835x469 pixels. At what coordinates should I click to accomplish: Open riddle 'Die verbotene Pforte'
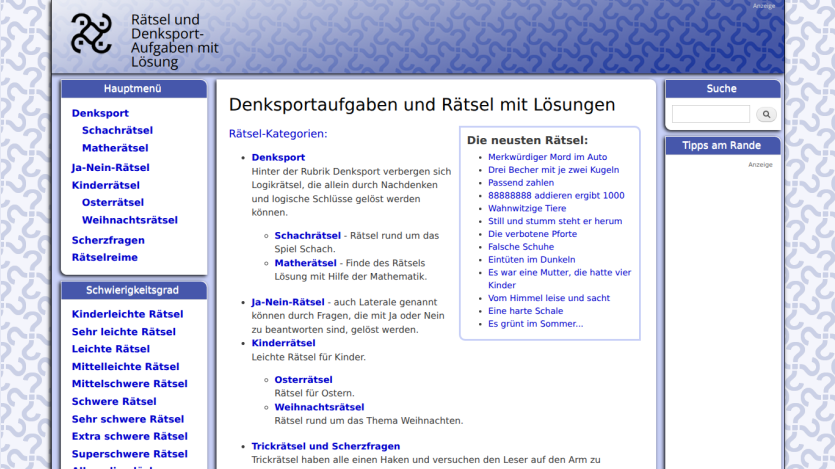coord(532,234)
